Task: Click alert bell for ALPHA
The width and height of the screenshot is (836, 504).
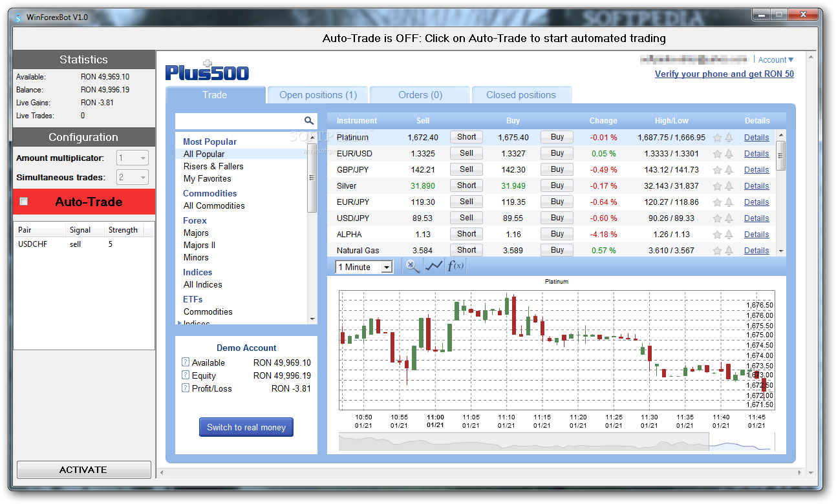Action: [x=729, y=235]
